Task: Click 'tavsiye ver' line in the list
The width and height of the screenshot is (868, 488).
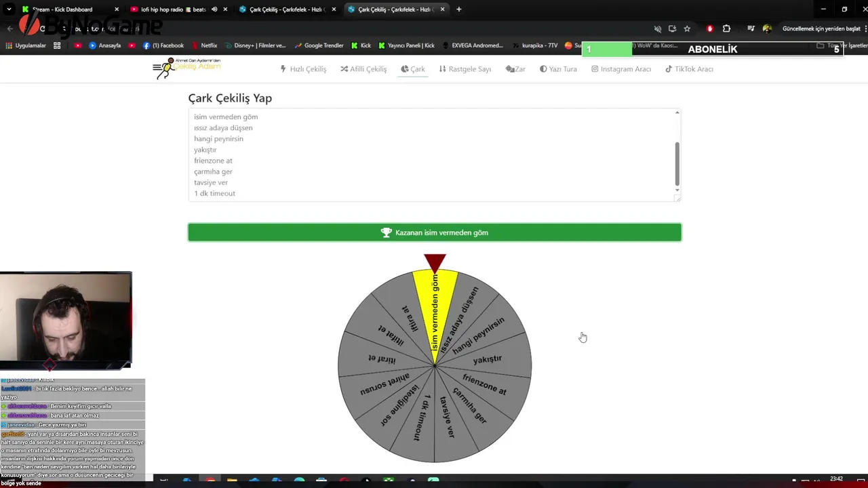Action: tap(211, 182)
